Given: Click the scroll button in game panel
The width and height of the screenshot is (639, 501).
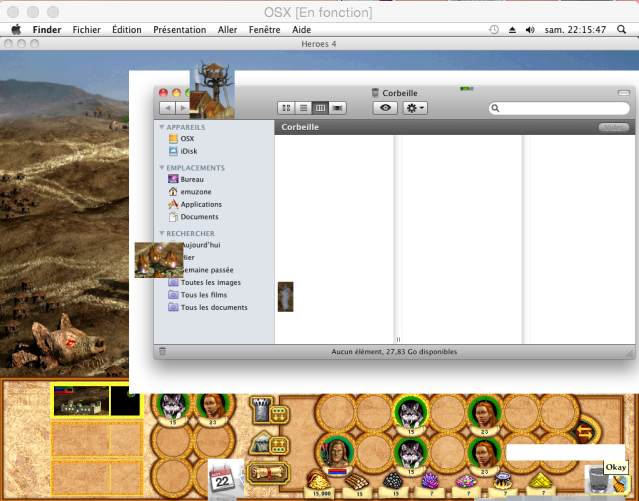Looking at the screenshot, I should 268,474.
